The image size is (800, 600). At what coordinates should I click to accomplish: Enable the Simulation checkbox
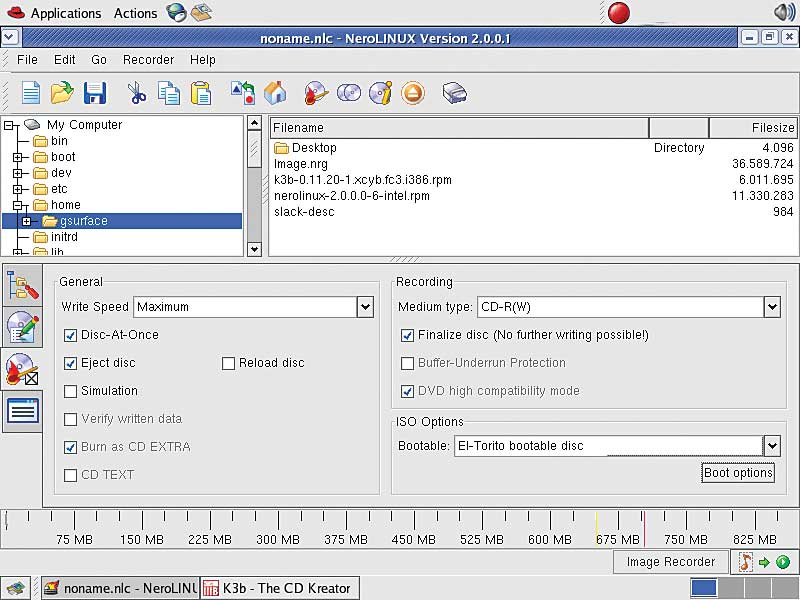pos(70,391)
